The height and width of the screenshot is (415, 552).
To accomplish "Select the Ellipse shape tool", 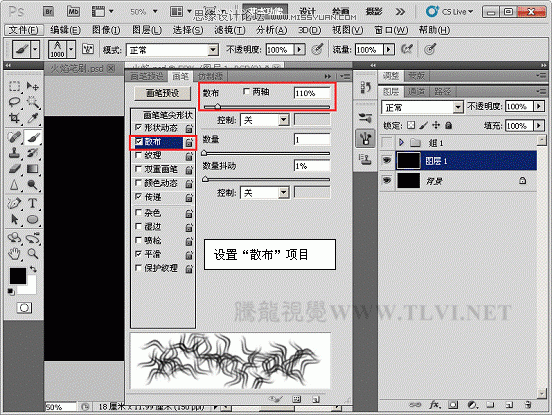I will pyautogui.click(x=33, y=219).
